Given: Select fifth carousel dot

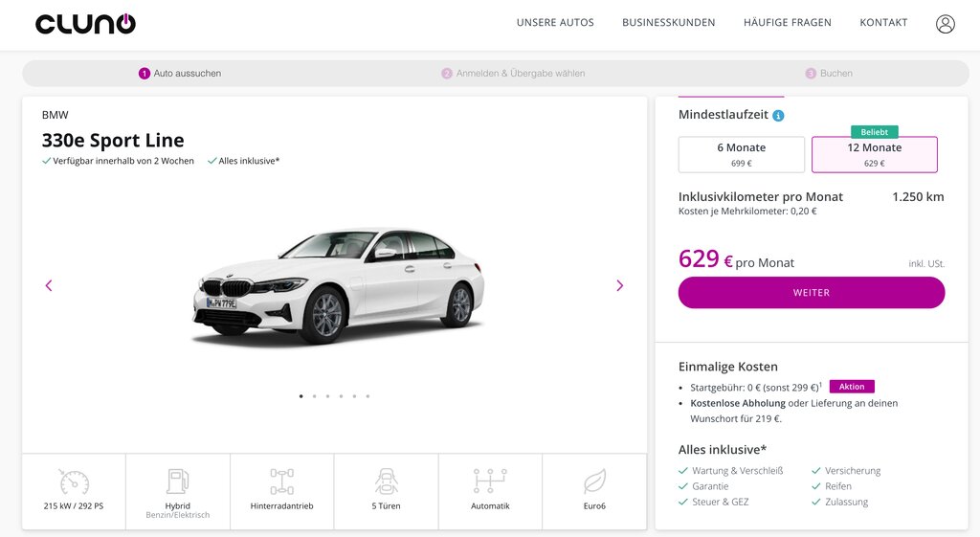Looking at the screenshot, I should point(354,396).
